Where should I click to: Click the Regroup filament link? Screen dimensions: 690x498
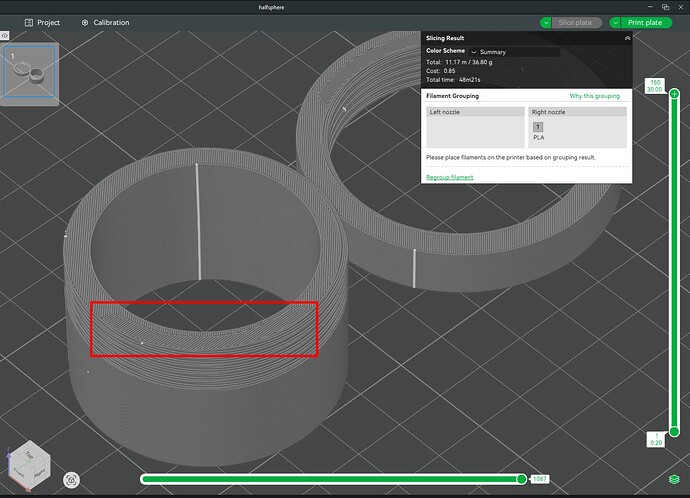click(450, 177)
